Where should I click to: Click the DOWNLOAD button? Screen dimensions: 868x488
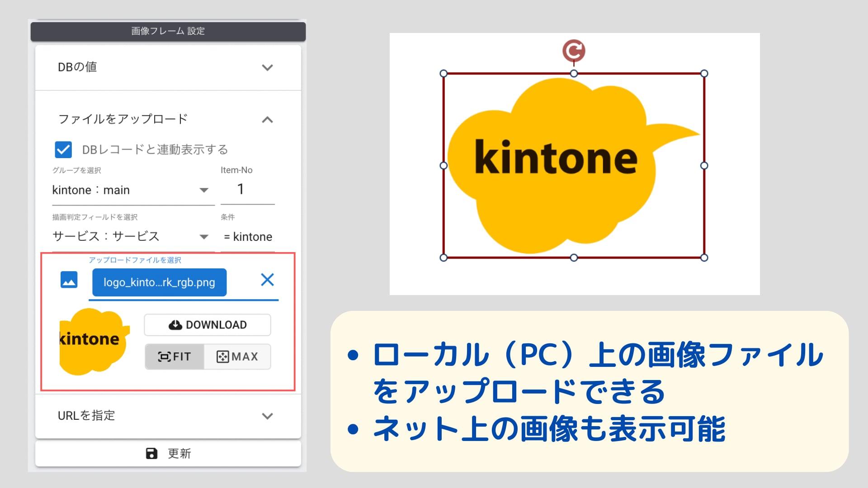208,325
